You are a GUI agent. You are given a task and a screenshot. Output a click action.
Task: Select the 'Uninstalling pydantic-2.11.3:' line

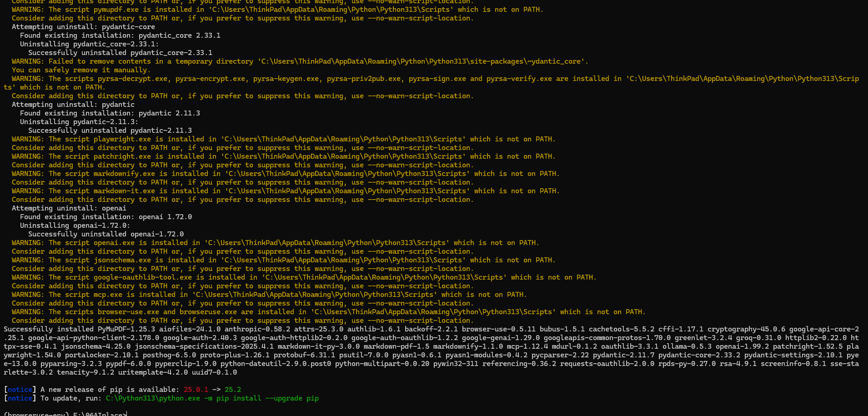pos(79,122)
